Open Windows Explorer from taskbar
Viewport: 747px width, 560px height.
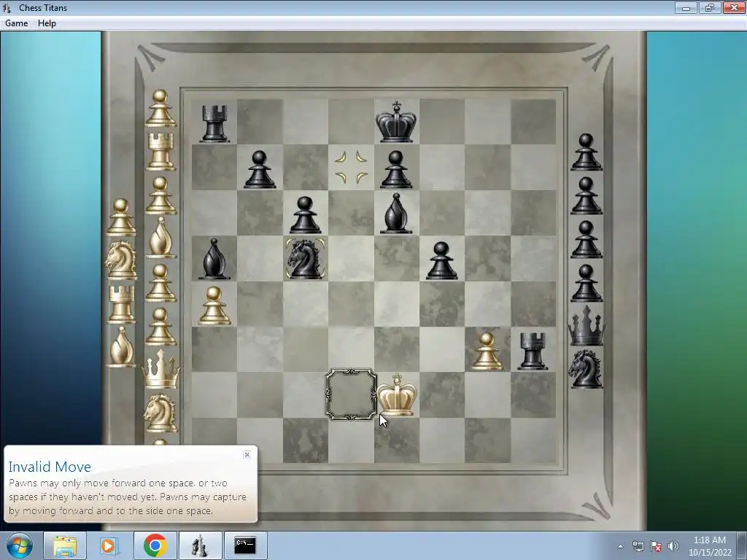tap(65, 545)
